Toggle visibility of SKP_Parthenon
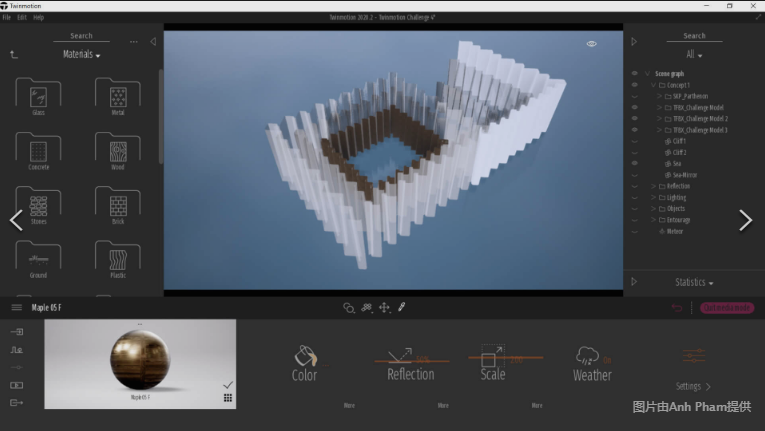Image resolution: width=765 pixels, height=431 pixels. (x=635, y=96)
